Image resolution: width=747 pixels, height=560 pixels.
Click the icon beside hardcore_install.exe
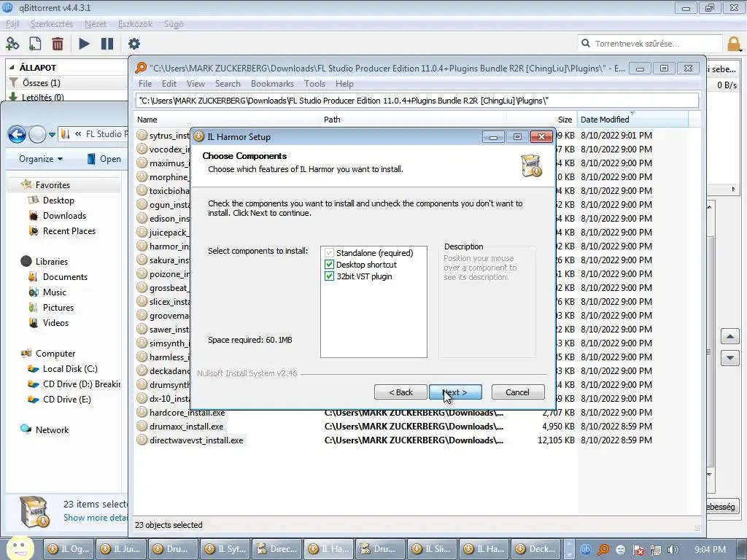[x=142, y=413]
